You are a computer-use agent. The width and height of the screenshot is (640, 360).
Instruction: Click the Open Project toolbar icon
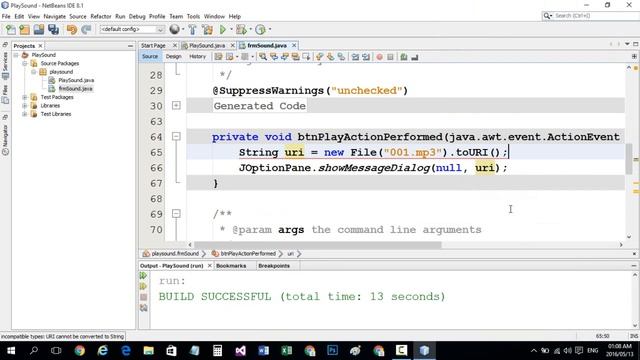(39, 29)
